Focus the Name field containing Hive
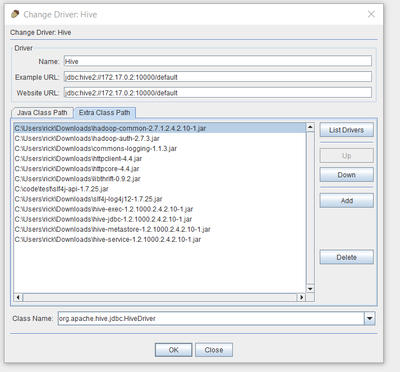 [218, 61]
